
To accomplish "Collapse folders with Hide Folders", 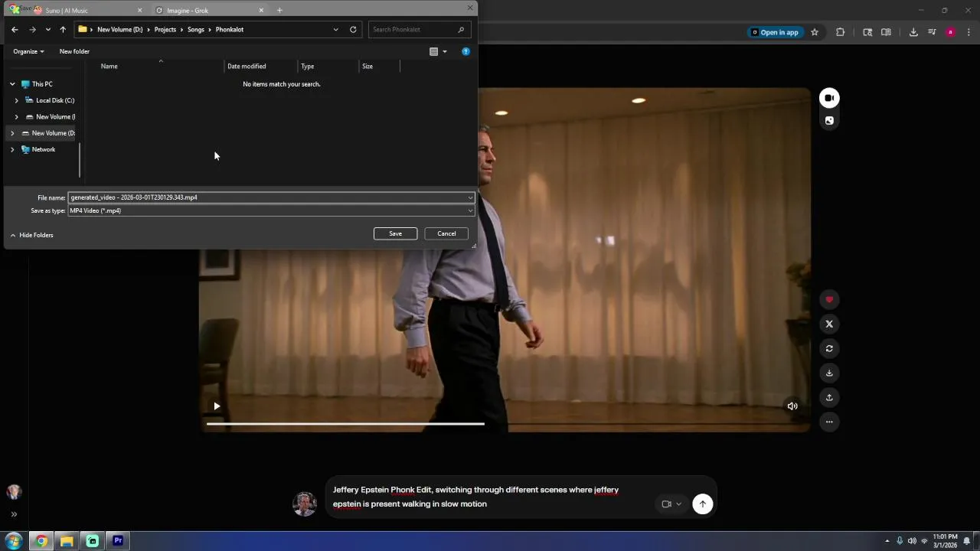I will coord(31,235).
